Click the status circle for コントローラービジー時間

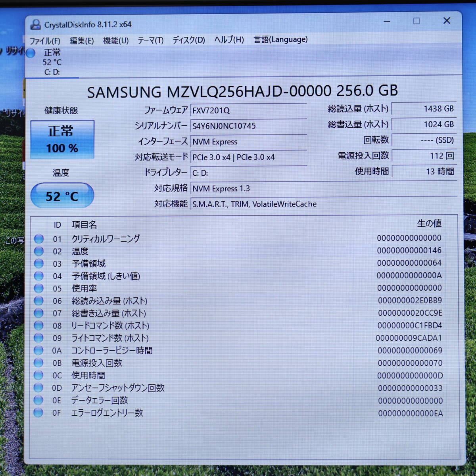coord(38,350)
